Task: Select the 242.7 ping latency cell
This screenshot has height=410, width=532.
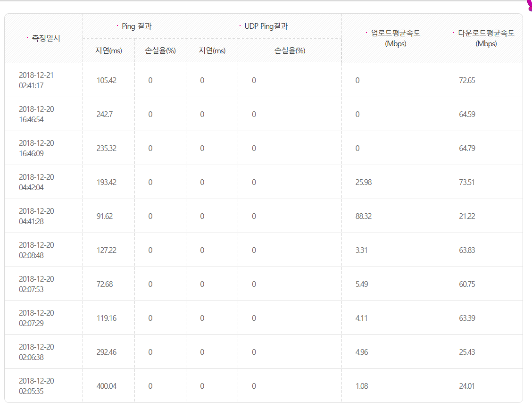Action: tap(105, 114)
